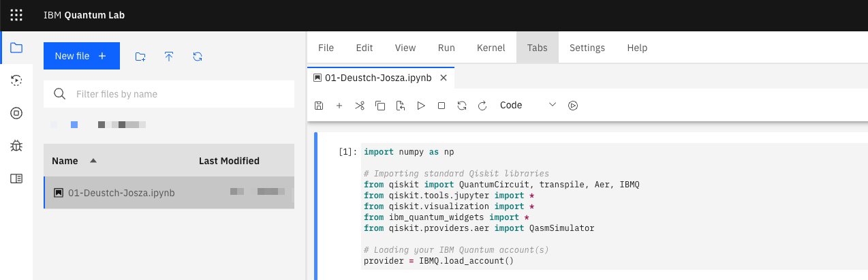The width and height of the screenshot is (868, 280).
Task: Copy the selected cell
Action: [x=380, y=106]
